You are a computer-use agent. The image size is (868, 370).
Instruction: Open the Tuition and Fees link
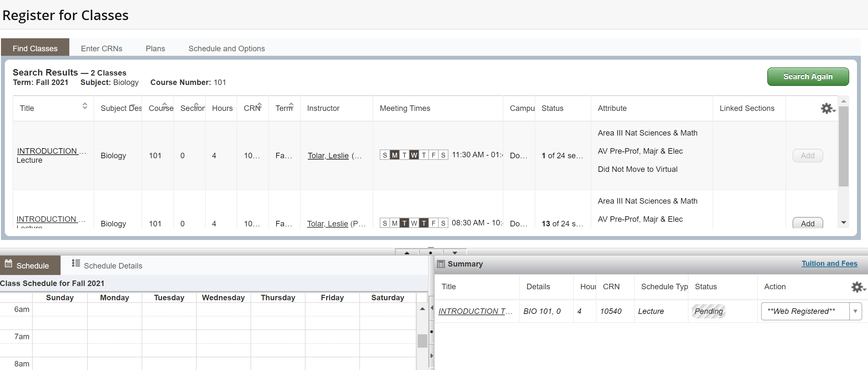point(829,263)
